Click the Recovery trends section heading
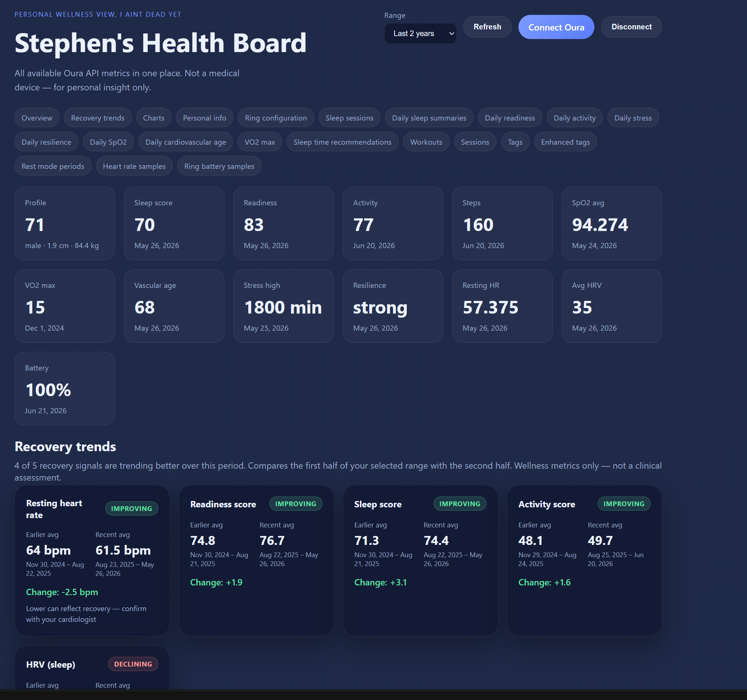Image resolution: width=747 pixels, height=700 pixels. 66,446
